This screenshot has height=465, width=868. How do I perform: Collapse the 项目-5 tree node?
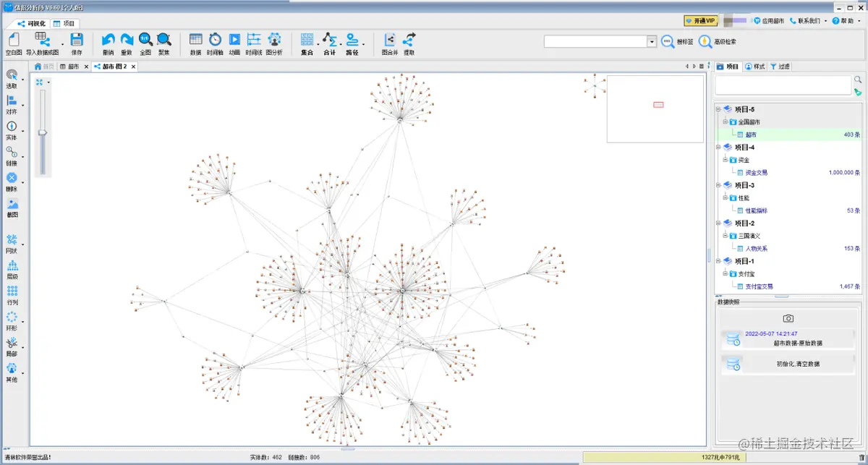click(x=718, y=109)
